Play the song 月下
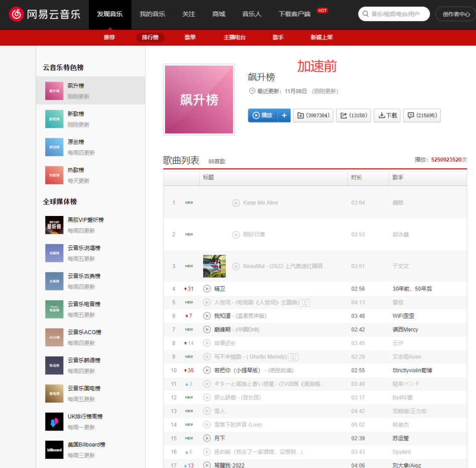The width and height of the screenshot is (476, 468). pyautogui.click(x=207, y=438)
